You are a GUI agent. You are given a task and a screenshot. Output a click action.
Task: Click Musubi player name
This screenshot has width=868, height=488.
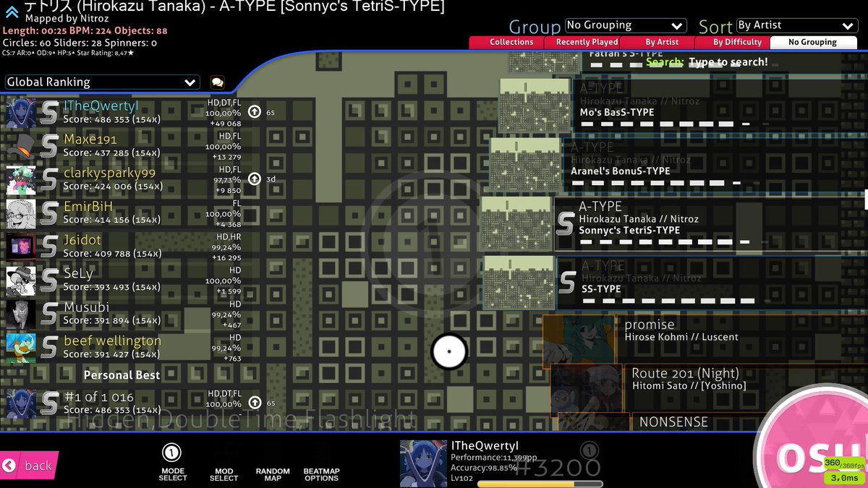point(86,307)
